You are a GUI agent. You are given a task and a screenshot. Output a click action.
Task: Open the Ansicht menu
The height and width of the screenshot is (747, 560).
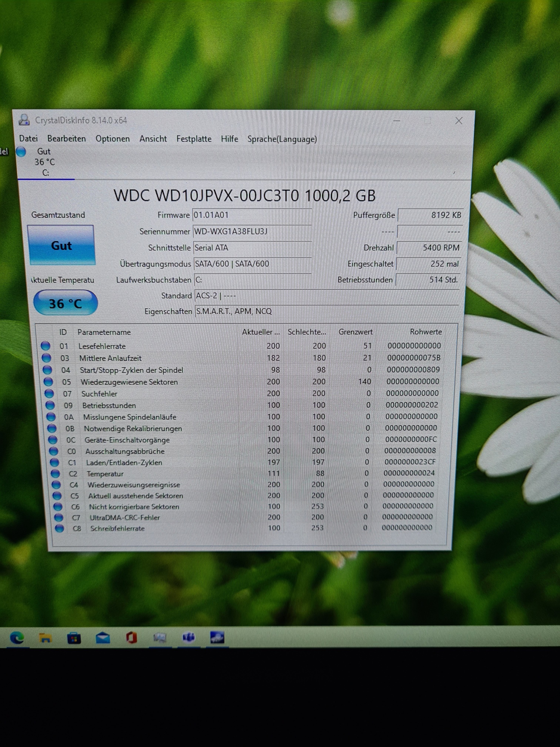[x=153, y=139]
